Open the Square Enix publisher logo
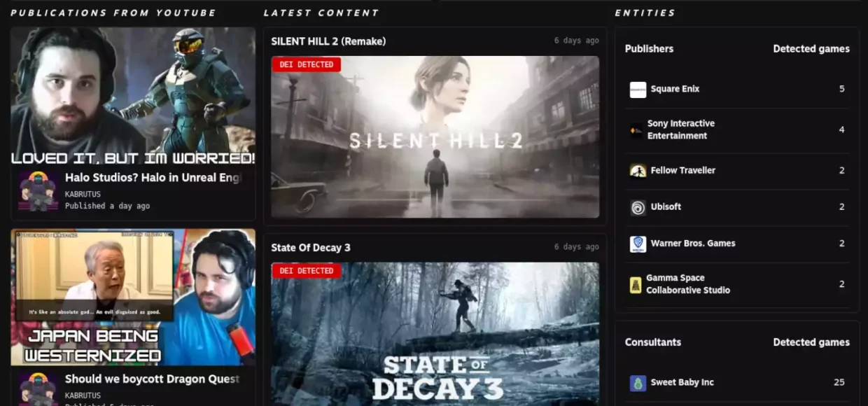This screenshot has height=406, width=868. (x=638, y=90)
